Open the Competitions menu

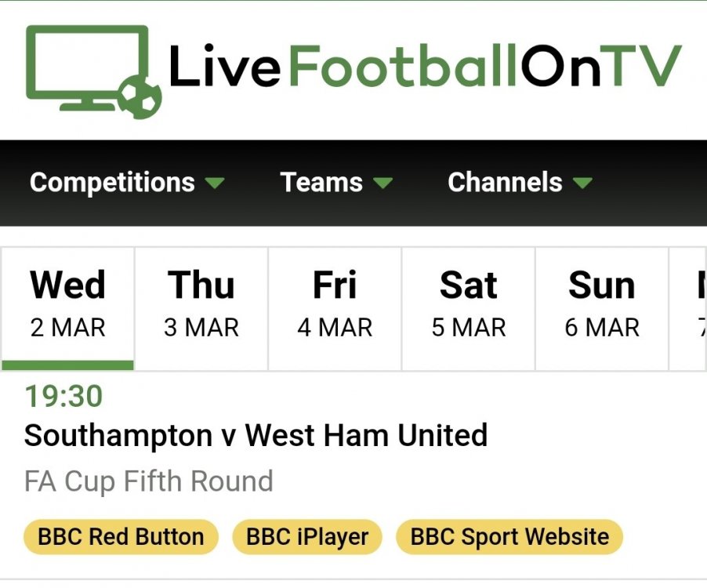(112, 183)
